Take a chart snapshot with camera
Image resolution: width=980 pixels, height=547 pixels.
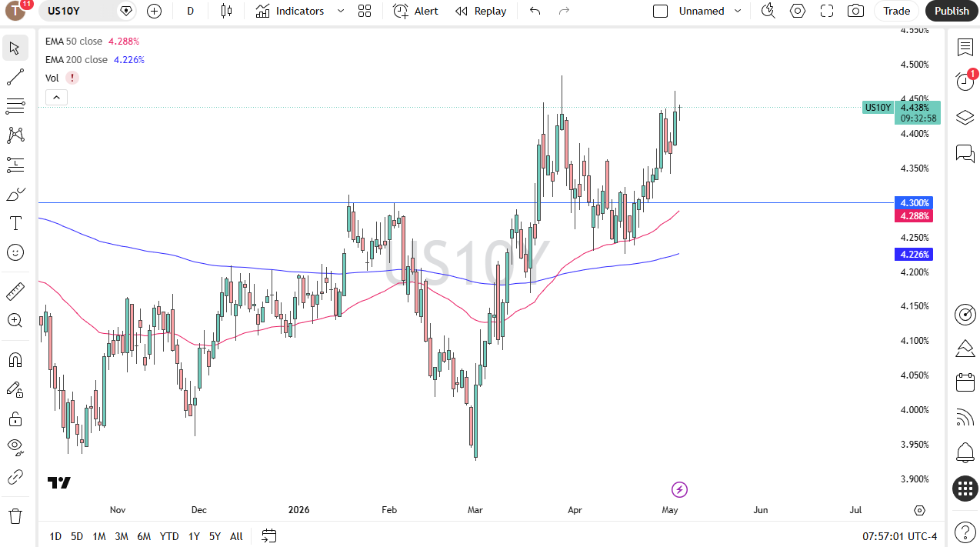855,11
